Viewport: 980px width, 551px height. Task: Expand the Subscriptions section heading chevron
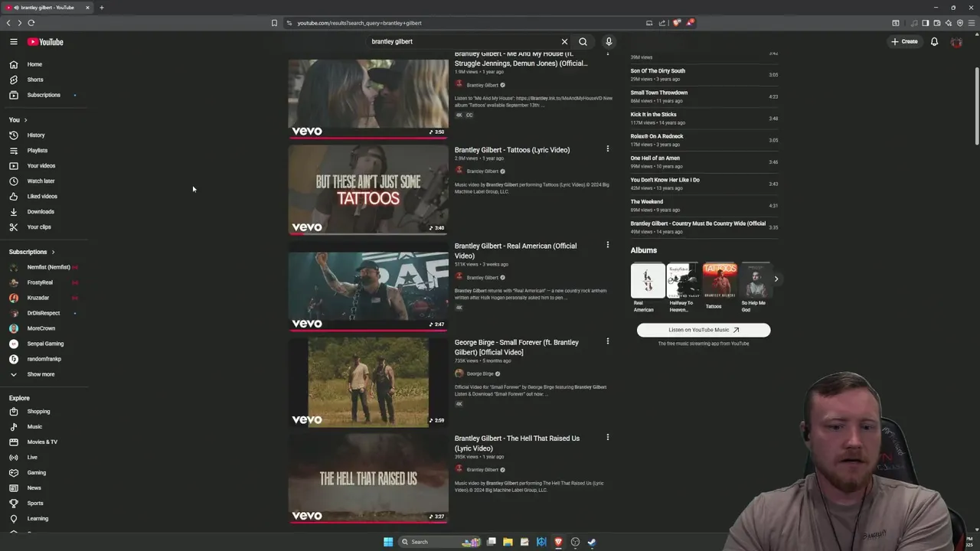click(53, 252)
